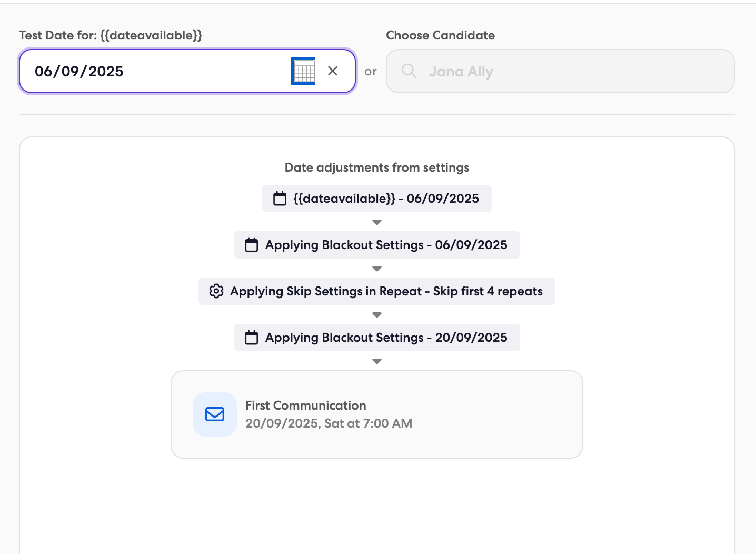
Task: Open the calendar picker icon
Action: pyautogui.click(x=303, y=71)
